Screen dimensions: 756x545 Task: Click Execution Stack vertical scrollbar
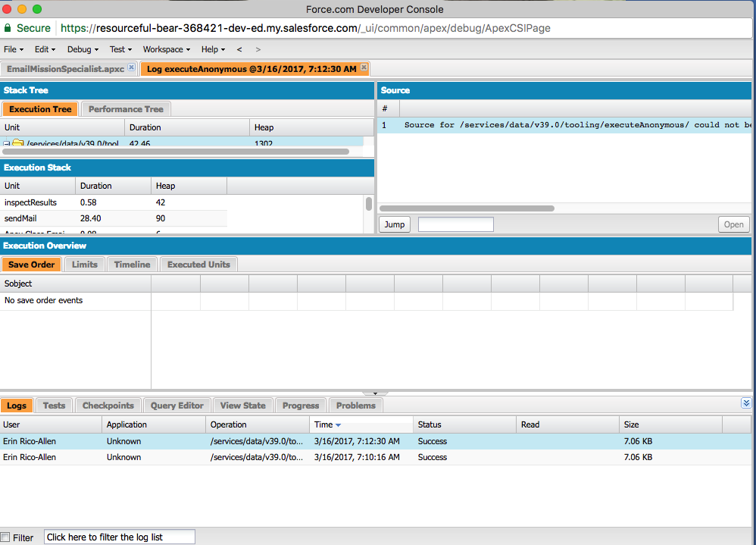pos(369,204)
